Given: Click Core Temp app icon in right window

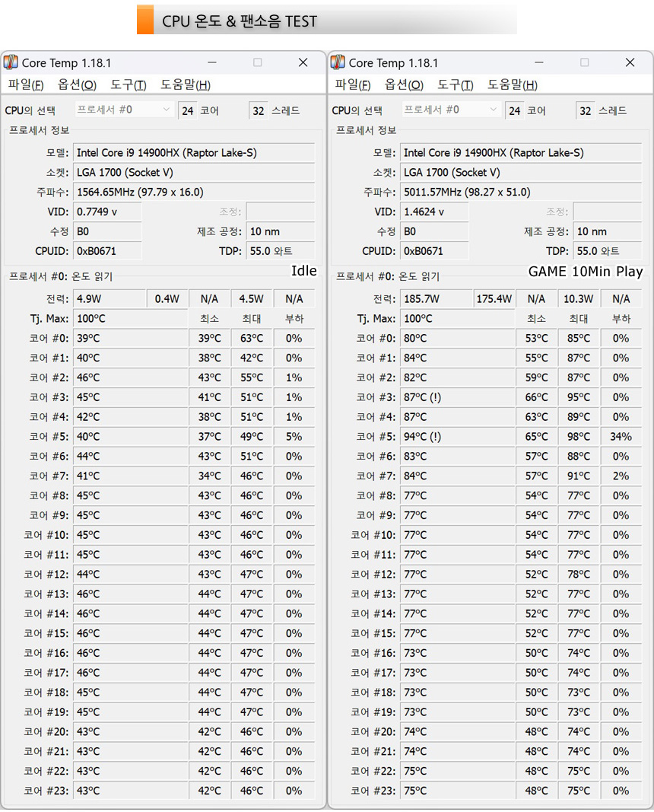Looking at the screenshot, I should coord(338,62).
